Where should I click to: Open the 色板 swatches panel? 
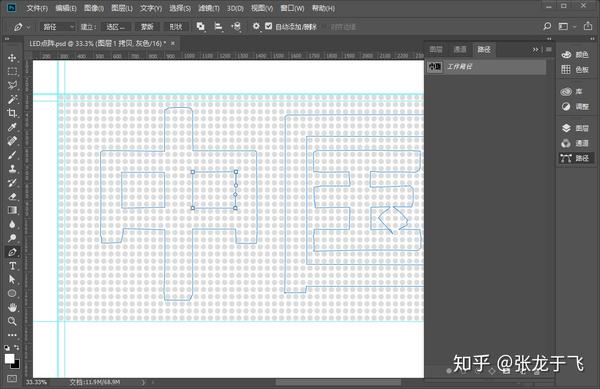point(575,70)
